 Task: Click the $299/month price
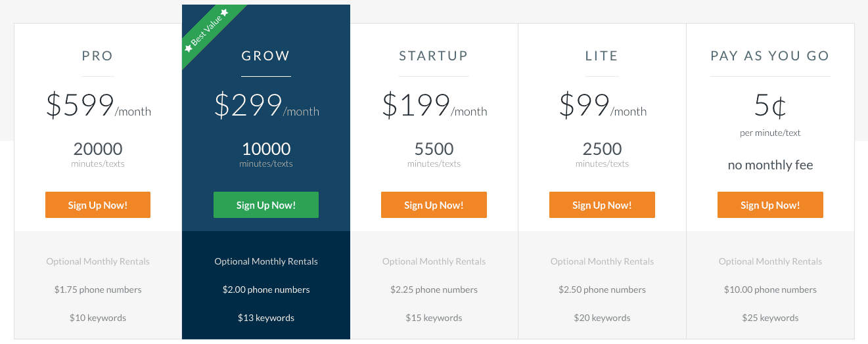coord(266,105)
